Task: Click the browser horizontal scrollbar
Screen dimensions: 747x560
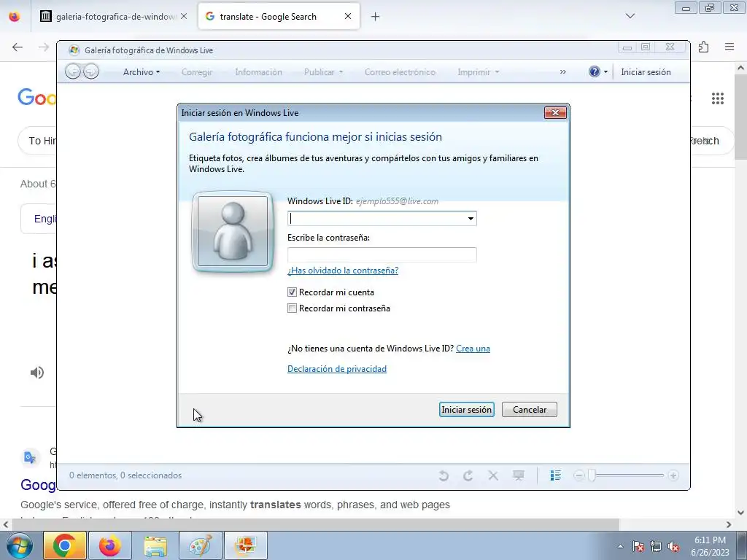Action: pos(315,524)
